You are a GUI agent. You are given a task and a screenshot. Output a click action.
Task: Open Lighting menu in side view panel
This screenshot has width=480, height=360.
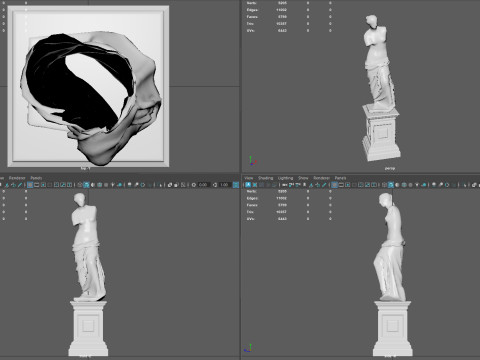tap(286, 178)
